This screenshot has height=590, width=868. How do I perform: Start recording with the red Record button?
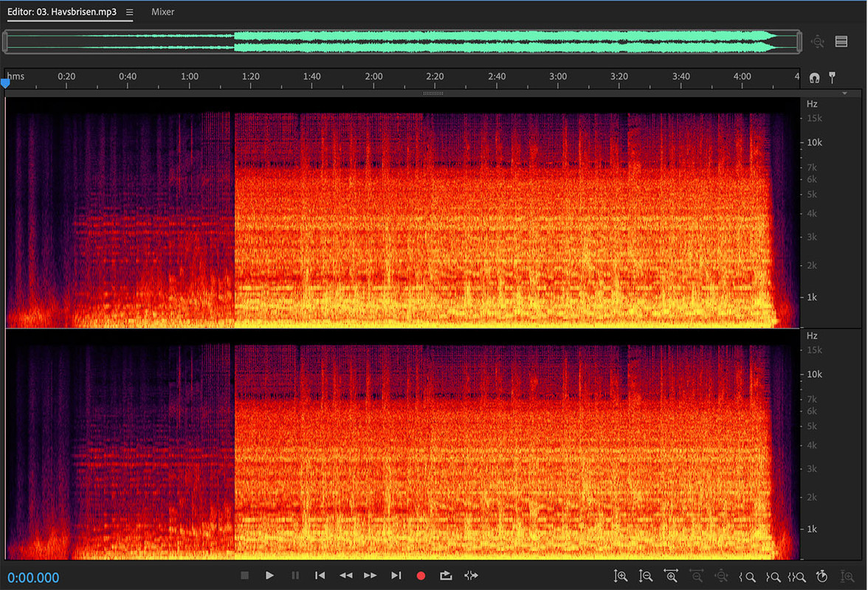coord(421,576)
